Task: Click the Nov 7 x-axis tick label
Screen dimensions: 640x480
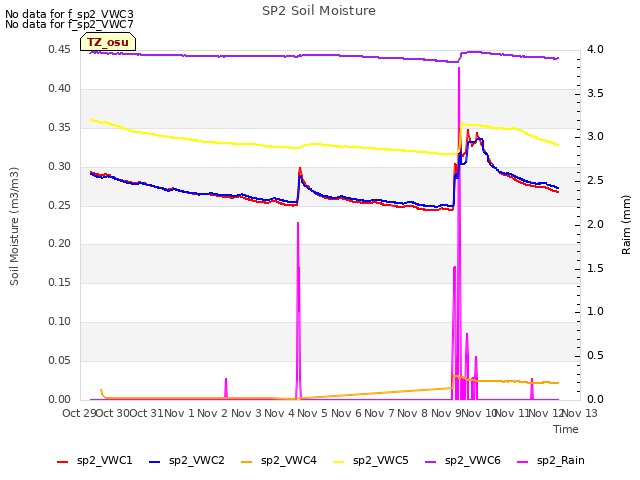Action: pyautogui.click(x=379, y=413)
